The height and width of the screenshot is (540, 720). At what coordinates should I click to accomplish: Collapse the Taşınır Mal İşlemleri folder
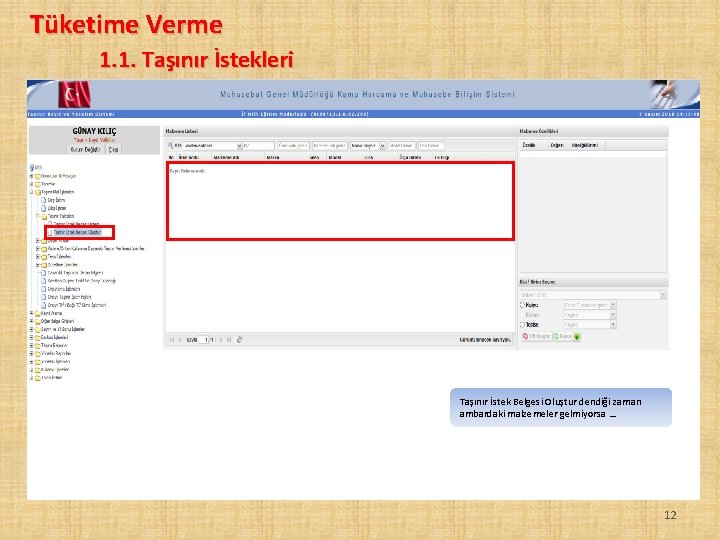click(31, 192)
